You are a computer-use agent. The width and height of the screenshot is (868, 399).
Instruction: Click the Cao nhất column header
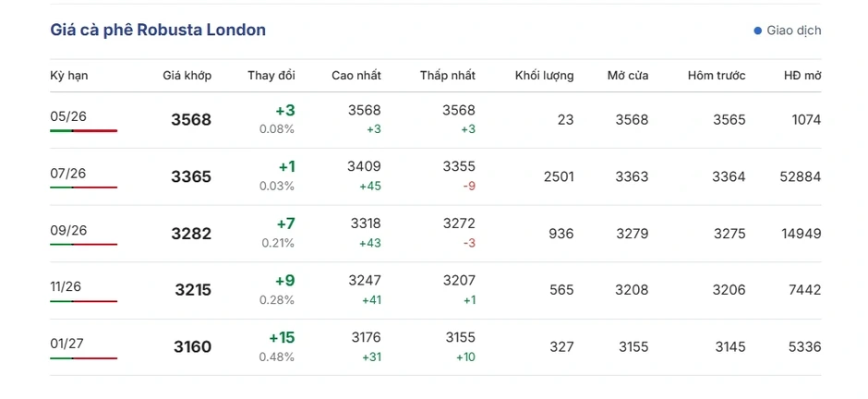pyautogui.click(x=356, y=76)
